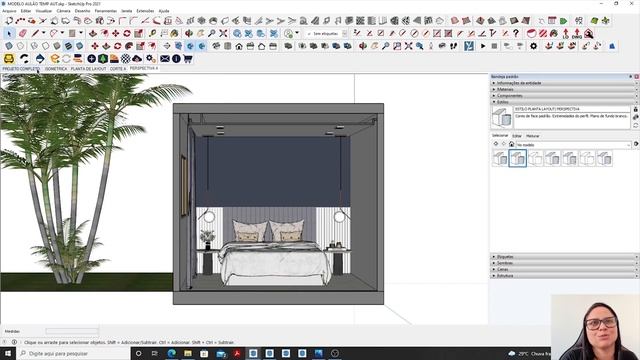Open the Editar menu
Image resolution: width=640 pixels, height=360 pixels.
coord(26,11)
